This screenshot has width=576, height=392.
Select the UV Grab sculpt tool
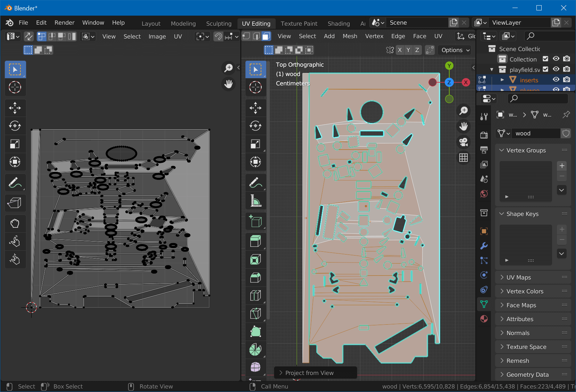pyautogui.click(x=15, y=223)
